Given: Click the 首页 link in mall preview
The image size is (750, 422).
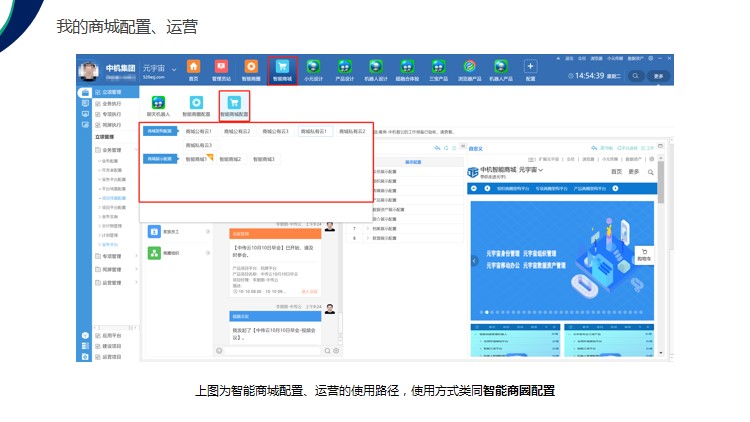Looking at the screenshot, I should point(617,172).
